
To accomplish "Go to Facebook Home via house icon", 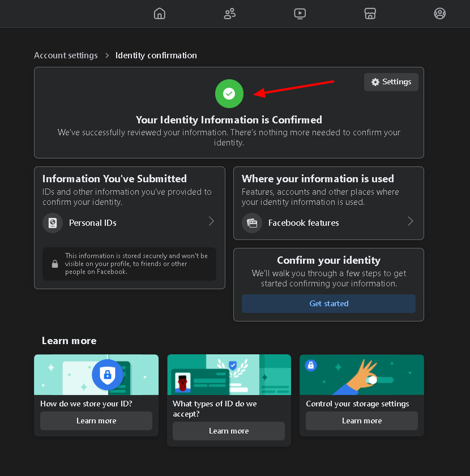I will tap(160, 14).
